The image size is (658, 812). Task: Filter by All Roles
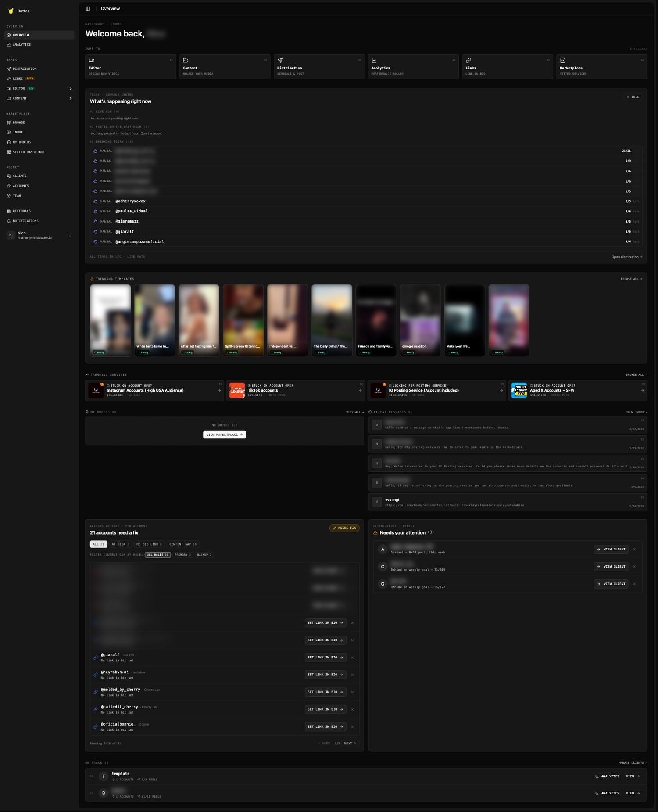(158, 555)
